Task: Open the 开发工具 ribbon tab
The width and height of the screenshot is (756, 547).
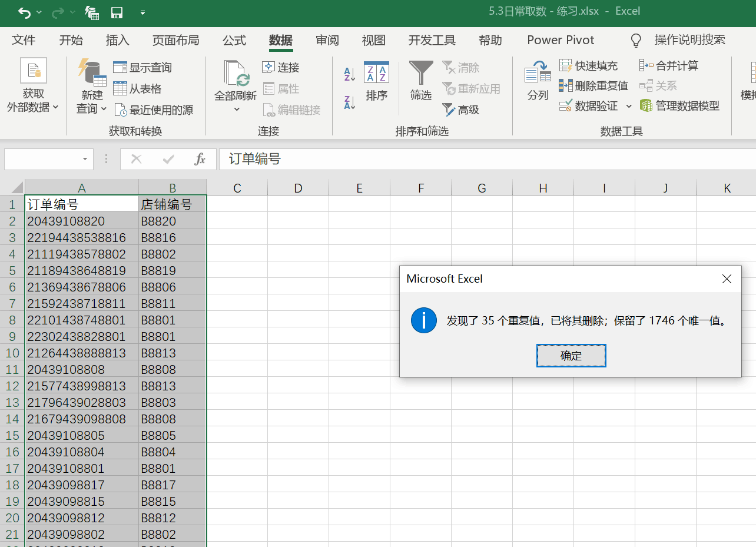Action: (432, 40)
